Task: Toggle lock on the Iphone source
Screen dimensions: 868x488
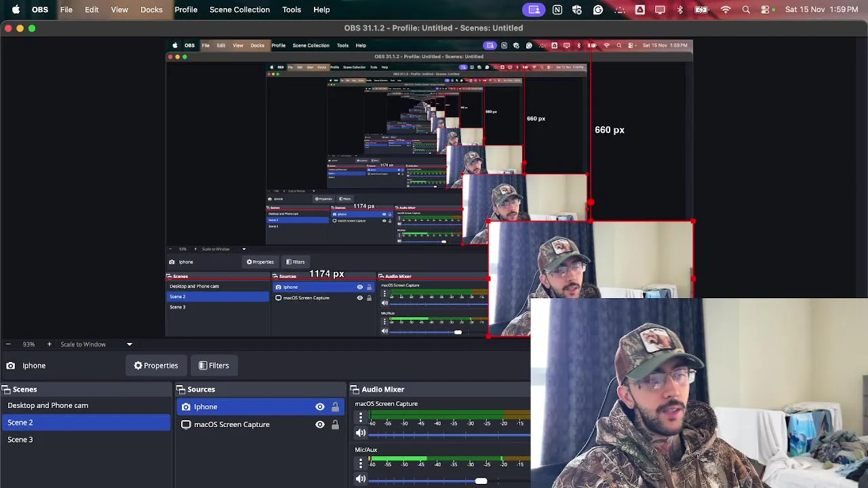Action: click(335, 407)
